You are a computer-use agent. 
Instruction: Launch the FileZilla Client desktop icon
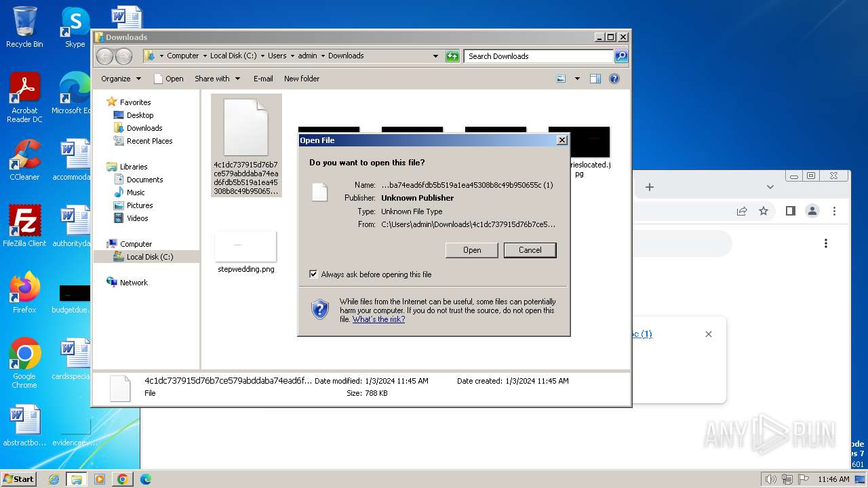coord(24,226)
